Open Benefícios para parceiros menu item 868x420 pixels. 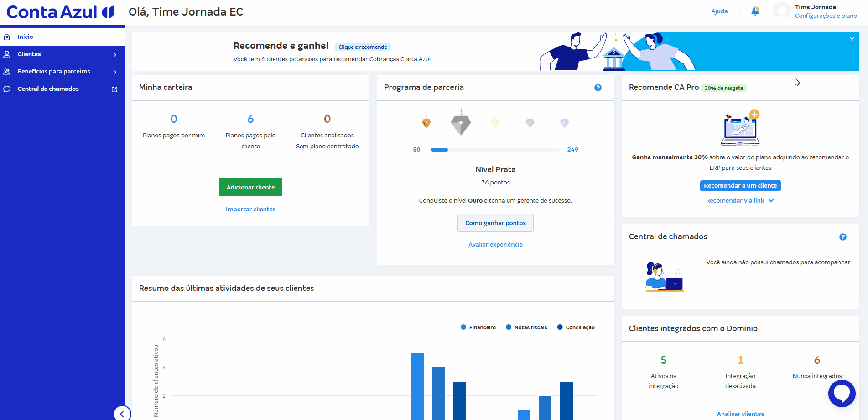click(x=62, y=72)
